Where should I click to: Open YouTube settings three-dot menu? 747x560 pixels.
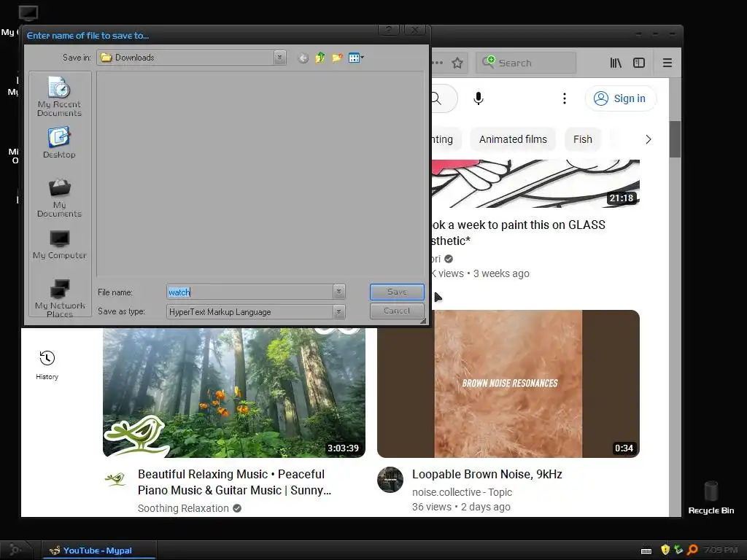point(565,98)
